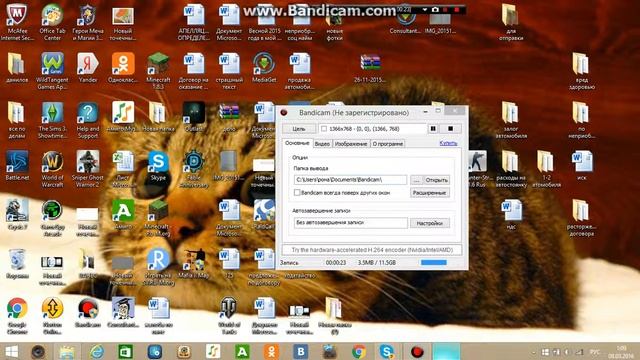Enable Bandicam always on top checkbox
This screenshot has width=640, height=360.
click(x=297, y=193)
